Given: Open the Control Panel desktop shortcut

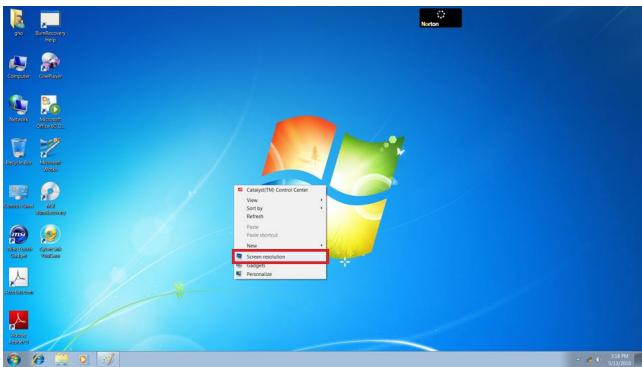Looking at the screenshot, I should (18, 196).
